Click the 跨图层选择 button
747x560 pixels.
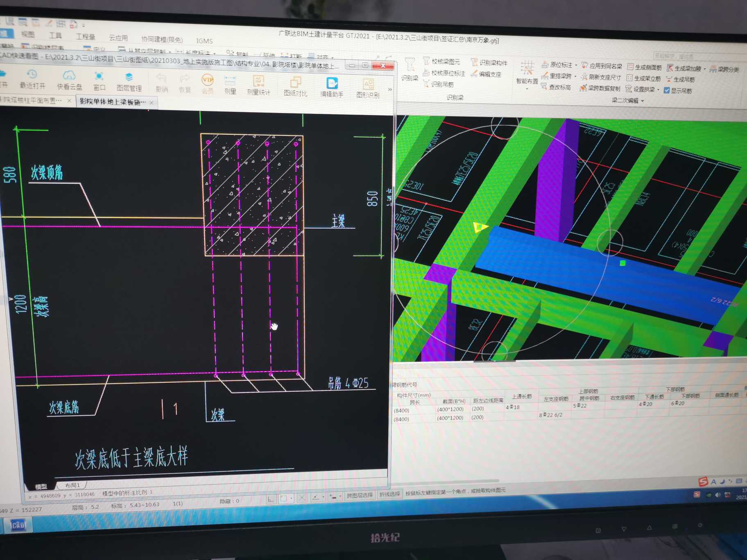point(360,495)
